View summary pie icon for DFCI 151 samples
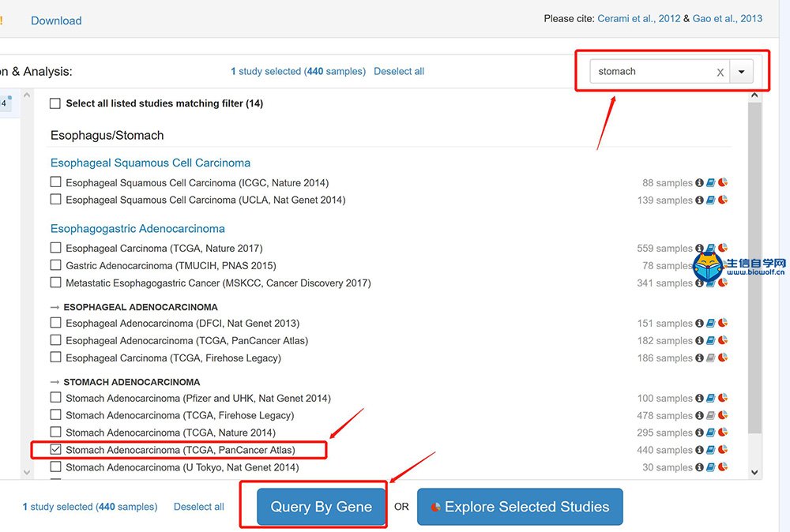The image size is (790, 532). pyautogui.click(x=723, y=323)
